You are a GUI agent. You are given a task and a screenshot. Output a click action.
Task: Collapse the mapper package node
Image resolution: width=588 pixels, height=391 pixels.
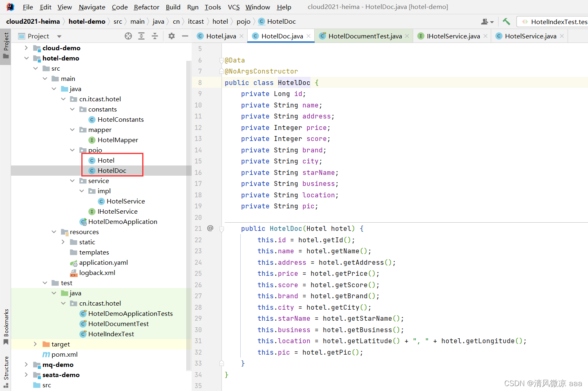coord(72,130)
